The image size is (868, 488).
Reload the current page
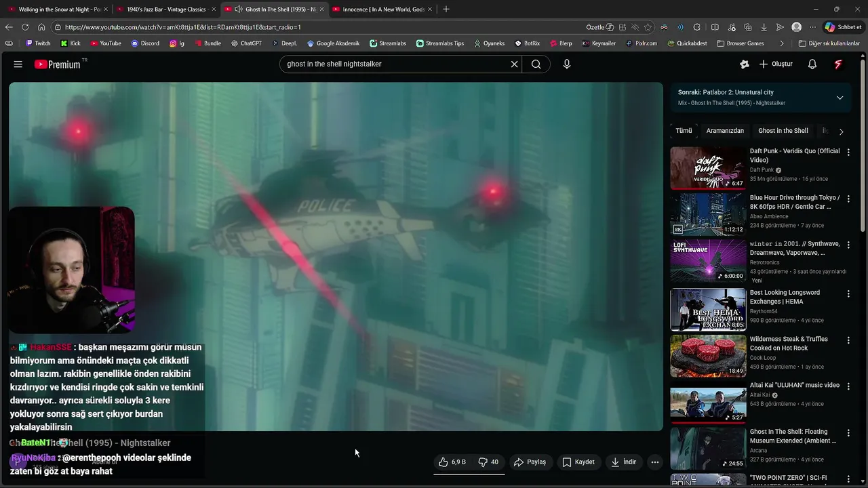[x=25, y=27]
